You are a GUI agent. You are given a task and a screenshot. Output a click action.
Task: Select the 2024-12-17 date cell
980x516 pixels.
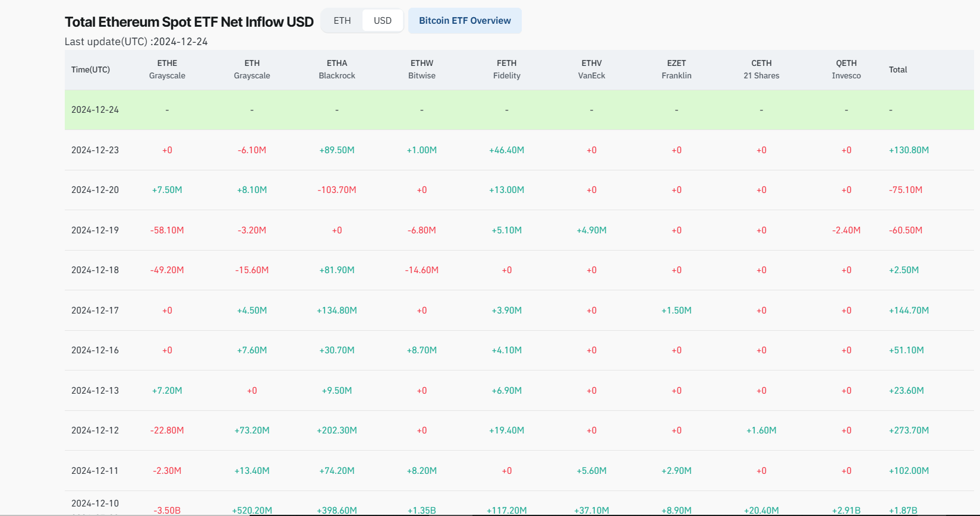pos(95,311)
